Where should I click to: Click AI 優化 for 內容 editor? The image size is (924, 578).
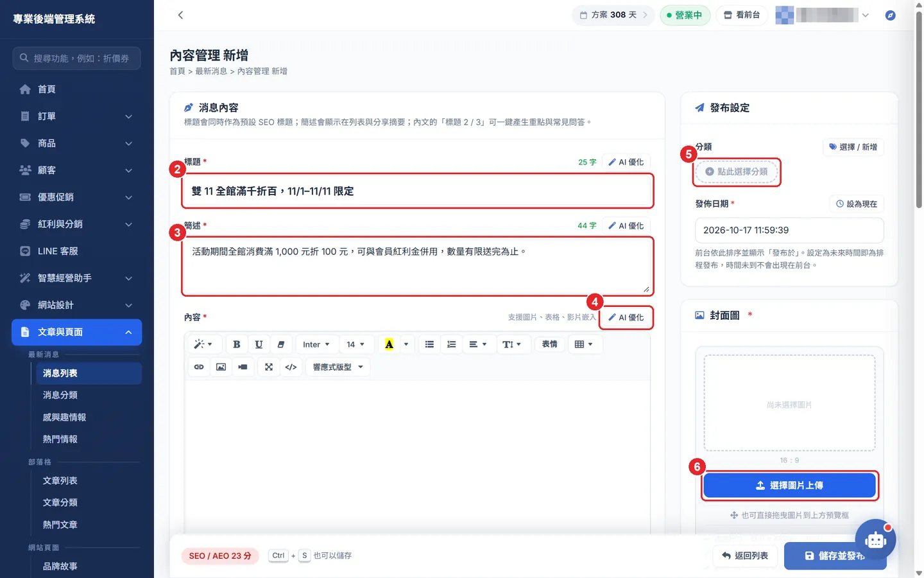click(626, 317)
